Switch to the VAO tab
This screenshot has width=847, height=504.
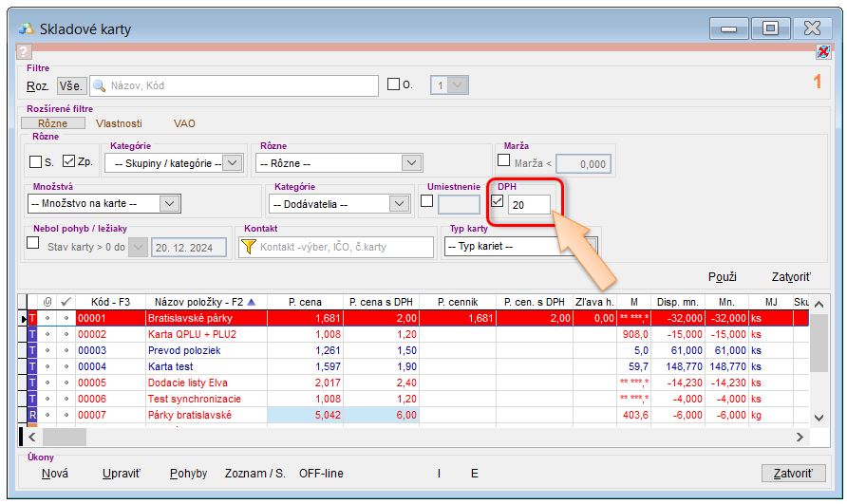(x=184, y=123)
